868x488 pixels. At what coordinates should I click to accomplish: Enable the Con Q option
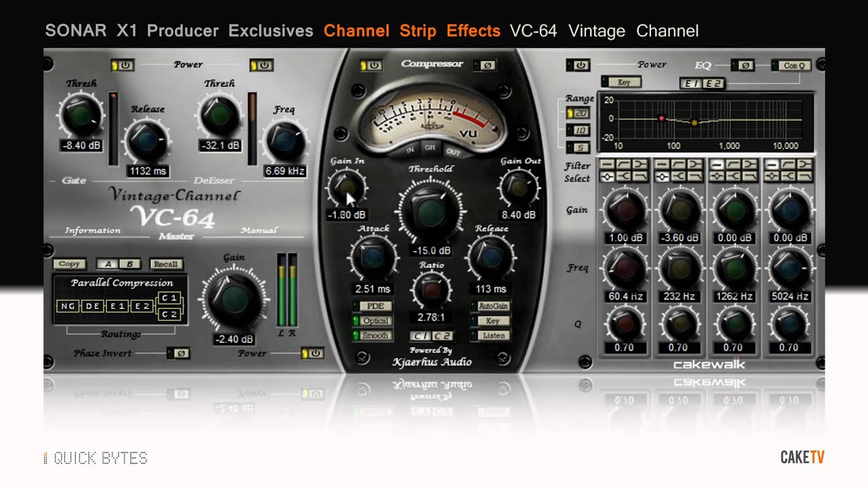792,66
